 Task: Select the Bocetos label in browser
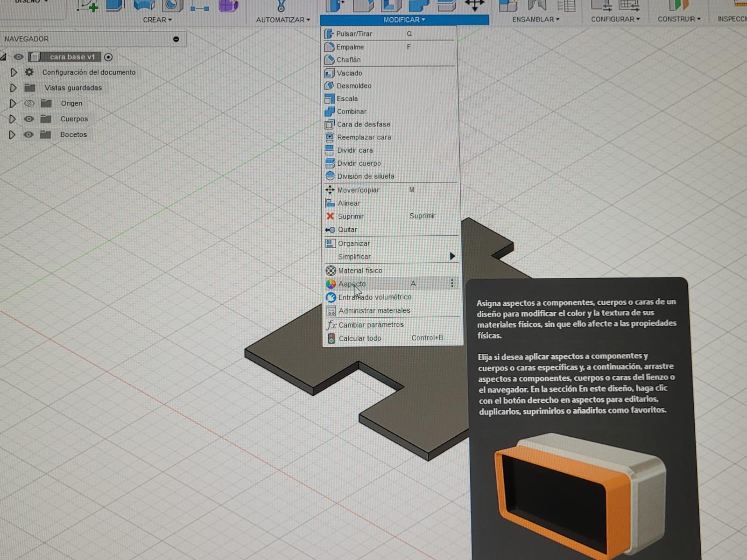pyautogui.click(x=73, y=134)
